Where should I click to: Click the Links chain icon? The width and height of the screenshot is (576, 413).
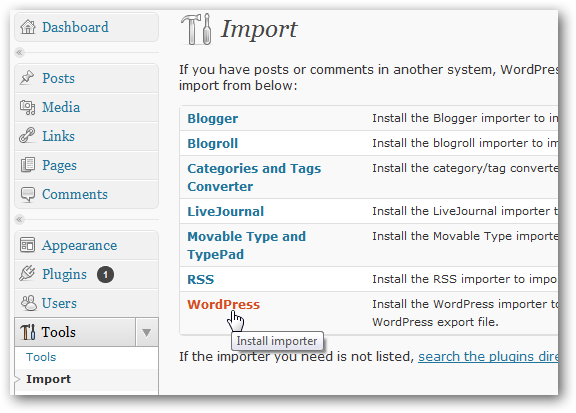click(27, 136)
